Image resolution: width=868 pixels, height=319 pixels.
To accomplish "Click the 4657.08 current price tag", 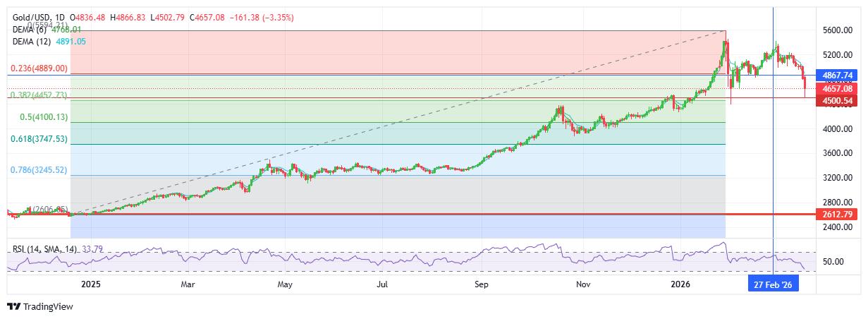I will click(x=837, y=90).
